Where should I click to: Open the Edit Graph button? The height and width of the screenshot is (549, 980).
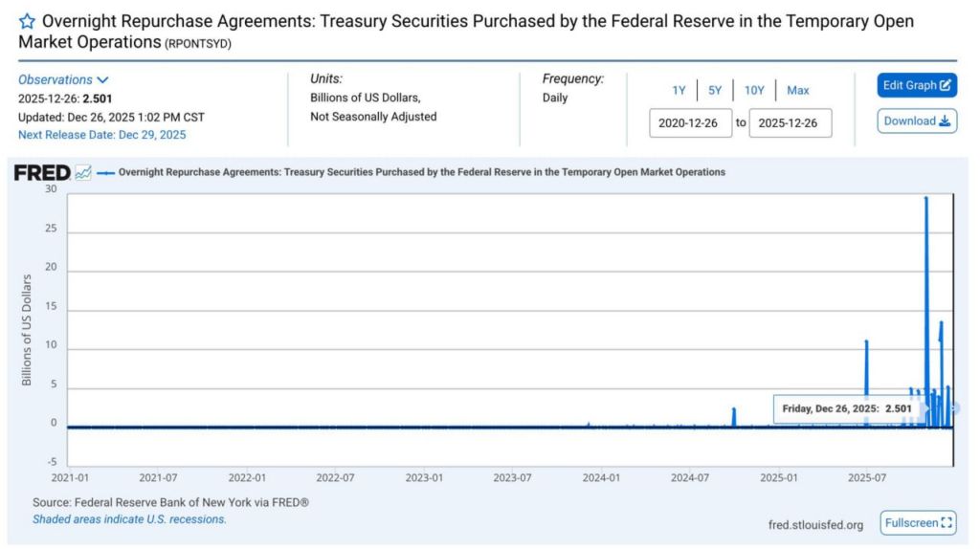pyautogui.click(x=917, y=85)
